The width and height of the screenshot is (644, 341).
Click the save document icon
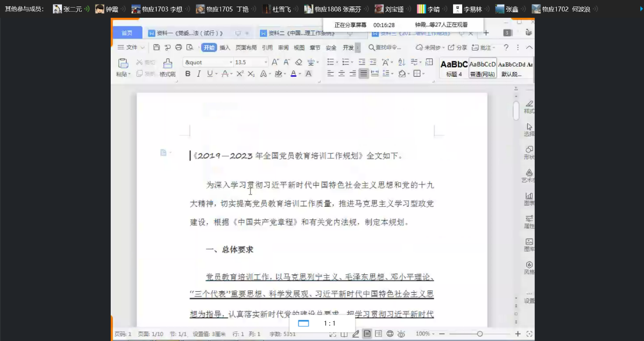156,47
